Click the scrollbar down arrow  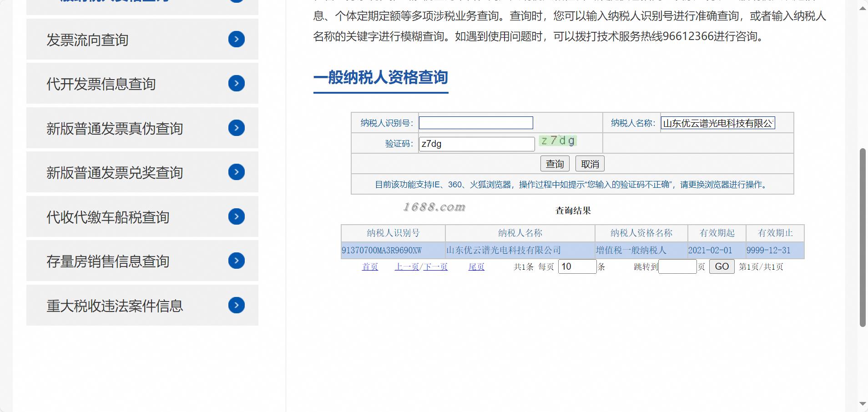click(863, 404)
